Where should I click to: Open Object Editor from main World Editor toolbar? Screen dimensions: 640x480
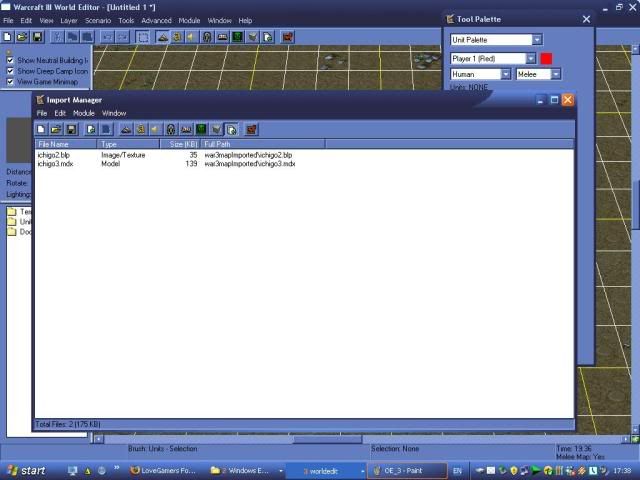click(x=207, y=37)
